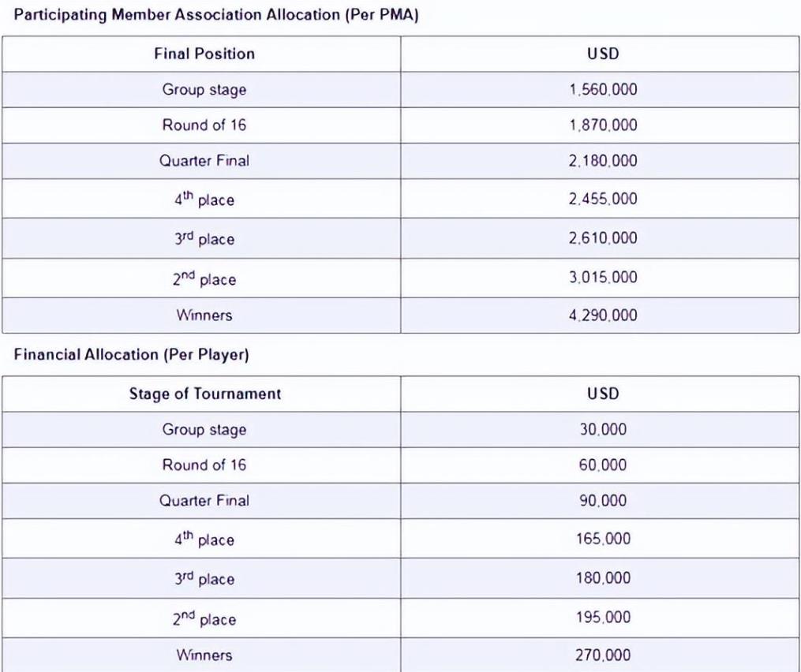Select the 165,000 per-player amount
The width and height of the screenshot is (801, 672).
click(x=603, y=539)
